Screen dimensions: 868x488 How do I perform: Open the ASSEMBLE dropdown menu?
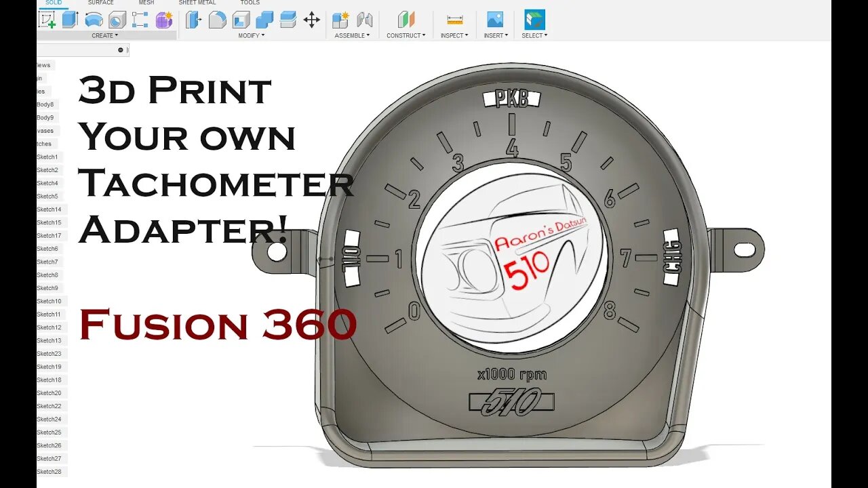352,35
